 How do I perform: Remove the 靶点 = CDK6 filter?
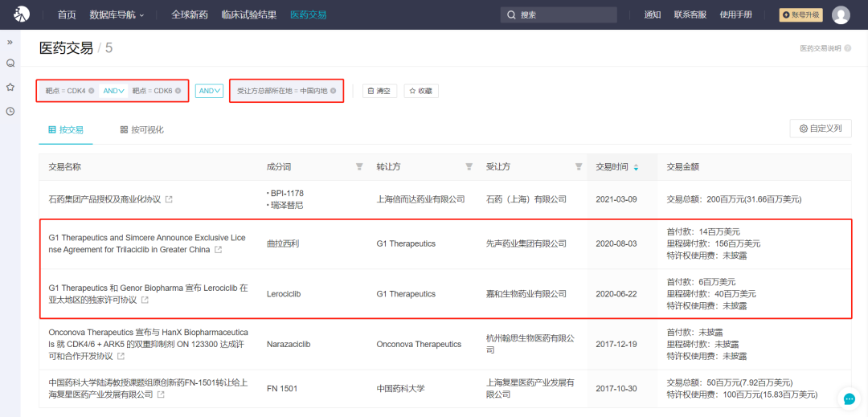coord(178,91)
